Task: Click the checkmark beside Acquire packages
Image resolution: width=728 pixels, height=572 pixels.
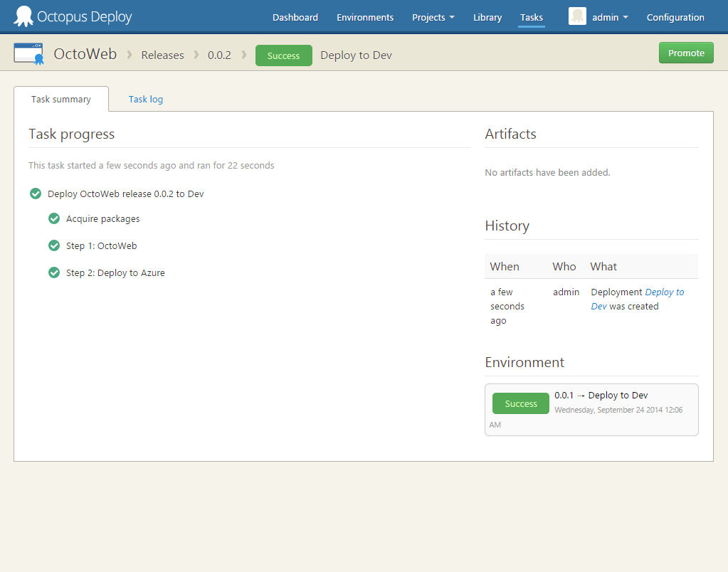Action: (x=53, y=218)
